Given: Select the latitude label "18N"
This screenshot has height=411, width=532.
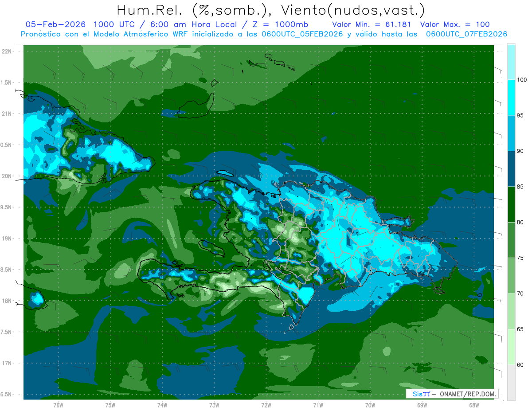Looking at the screenshot, I should pyautogui.click(x=7, y=301).
